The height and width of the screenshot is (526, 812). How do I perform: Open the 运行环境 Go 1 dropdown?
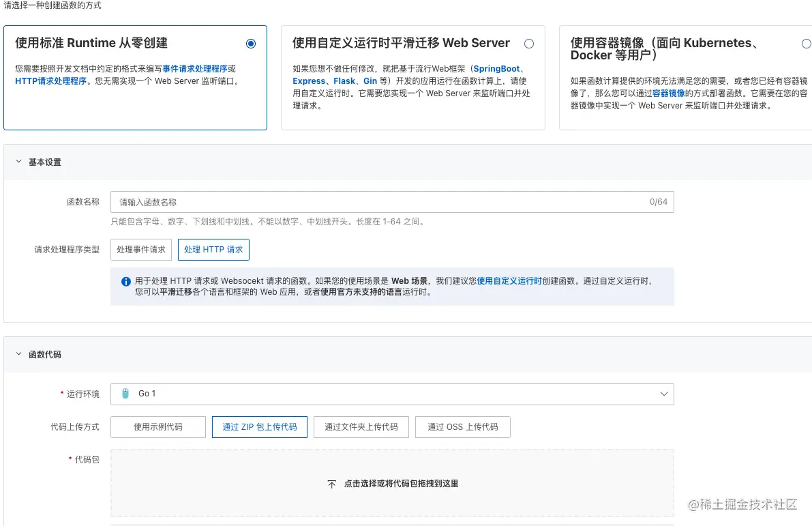point(392,394)
